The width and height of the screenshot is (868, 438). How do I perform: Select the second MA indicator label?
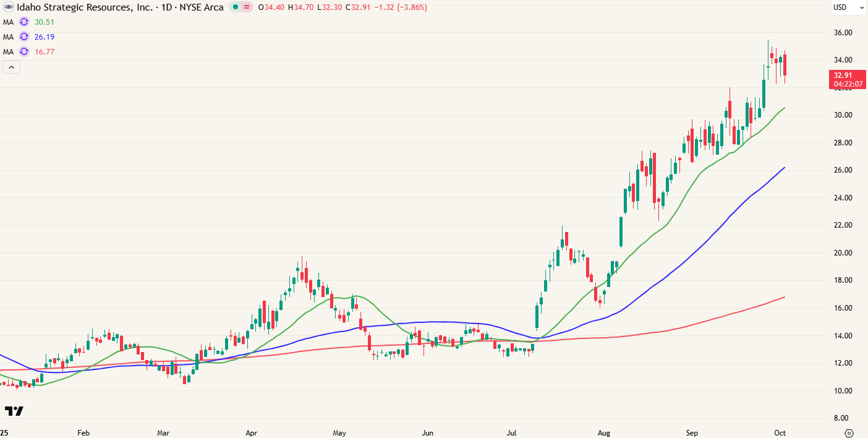8,36
